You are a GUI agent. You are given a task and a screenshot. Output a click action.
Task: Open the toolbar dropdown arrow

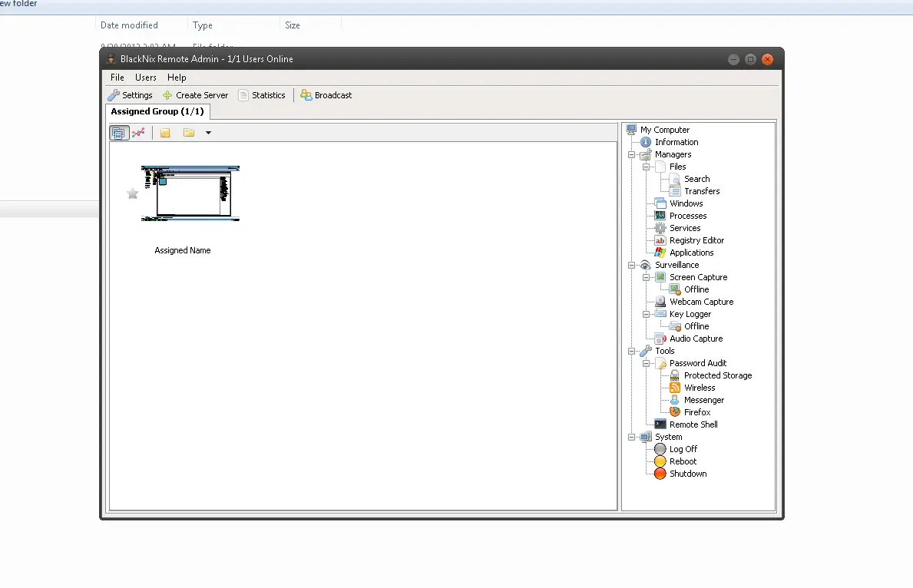coord(208,132)
